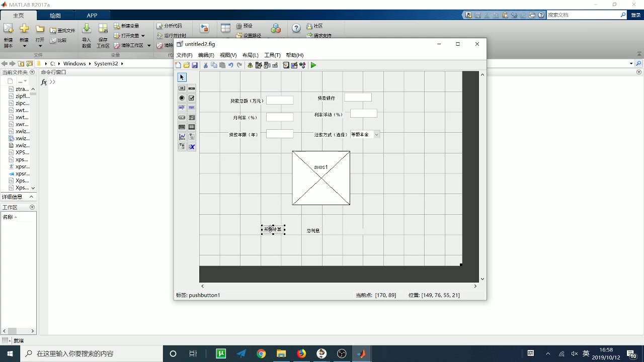The image size is (644, 362).
Task: Click the MATLAB icon in the taskbar
Action: tap(362, 353)
